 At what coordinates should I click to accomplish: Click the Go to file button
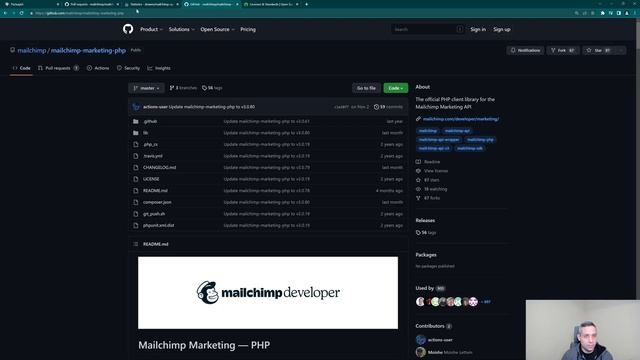point(366,88)
